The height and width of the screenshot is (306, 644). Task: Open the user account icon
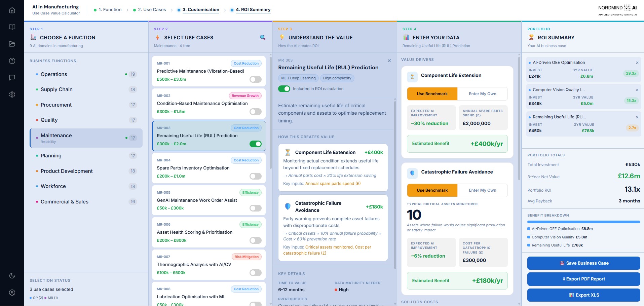(x=12, y=293)
